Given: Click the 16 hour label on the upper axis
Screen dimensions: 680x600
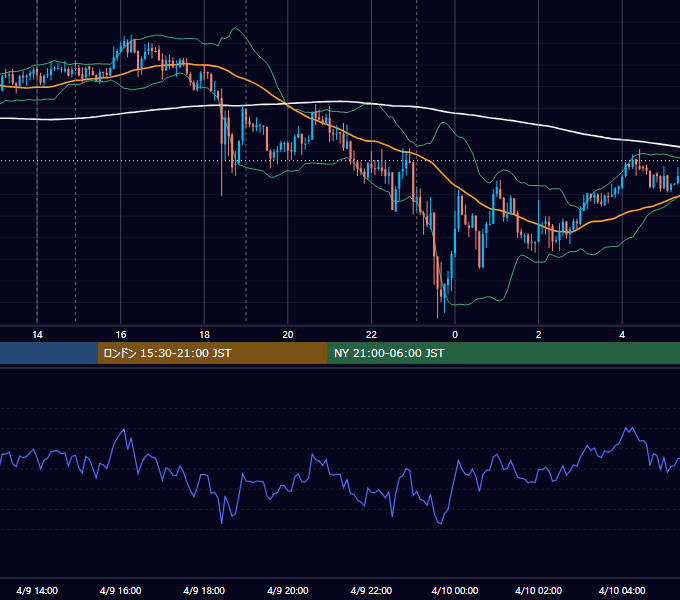Looking at the screenshot, I should click(121, 335).
